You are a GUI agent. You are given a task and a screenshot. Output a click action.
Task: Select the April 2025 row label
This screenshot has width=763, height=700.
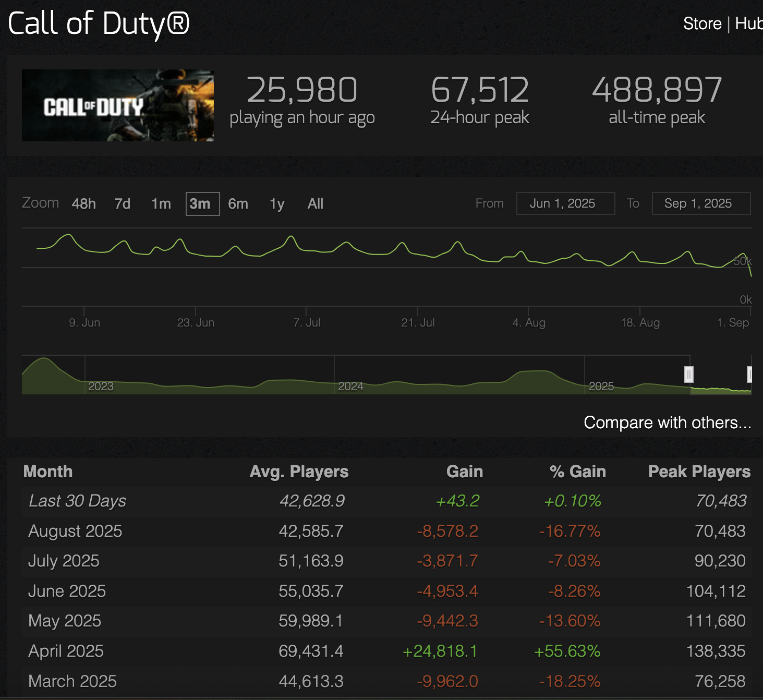[x=66, y=651]
